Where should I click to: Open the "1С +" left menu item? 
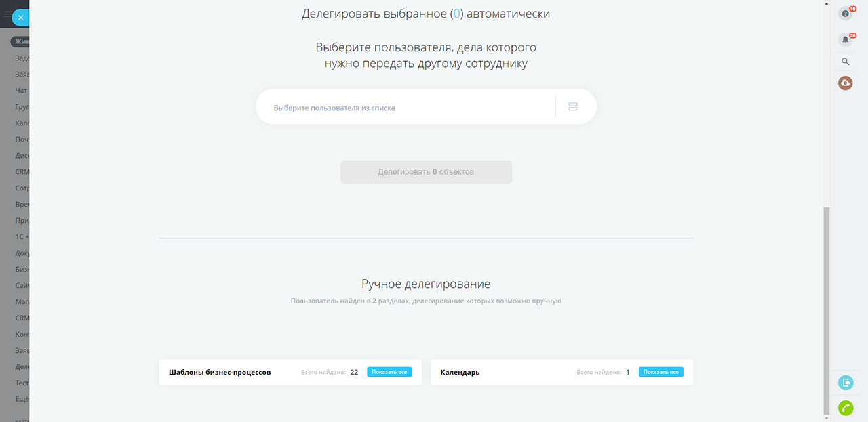22,237
